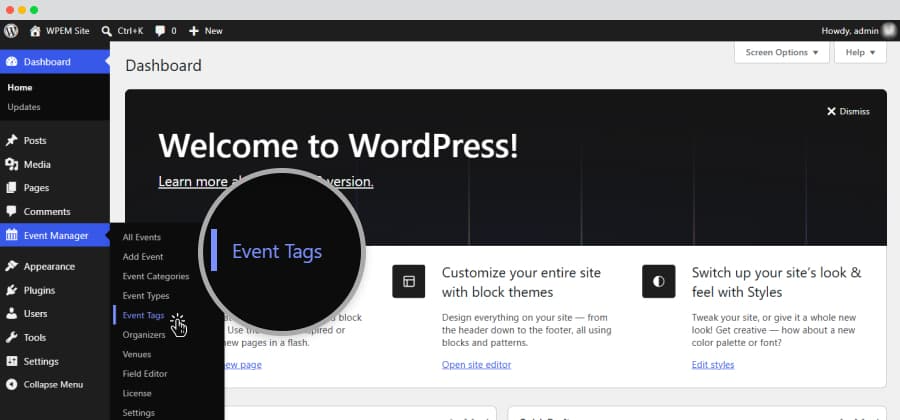Image resolution: width=900 pixels, height=420 pixels.
Task: Click the WPEM Site name link
Action: (x=68, y=31)
